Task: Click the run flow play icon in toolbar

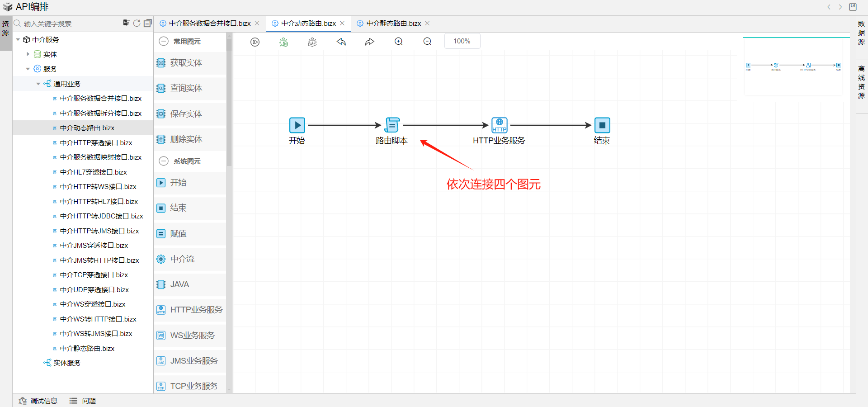Action: tap(255, 42)
